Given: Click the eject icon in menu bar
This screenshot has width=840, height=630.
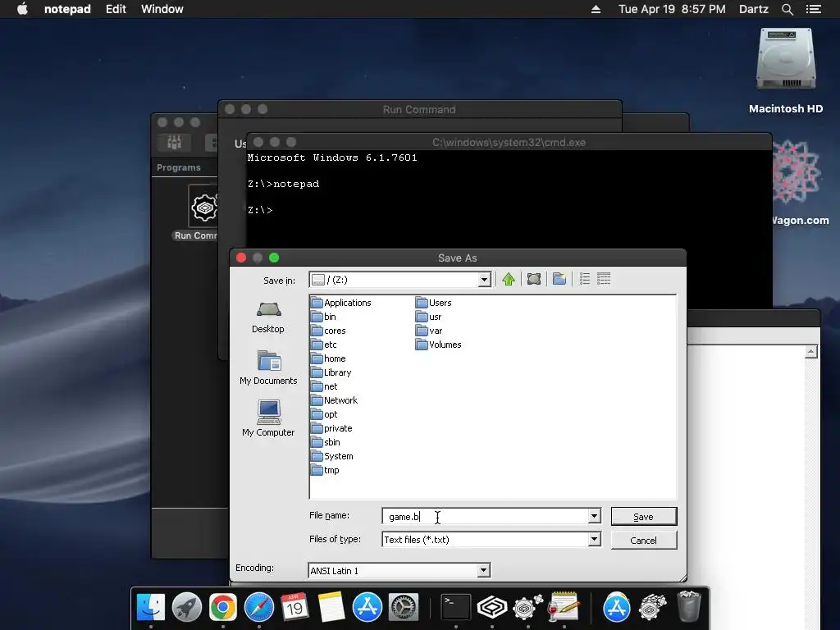Looking at the screenshot, I should click(x=596, y=9).
